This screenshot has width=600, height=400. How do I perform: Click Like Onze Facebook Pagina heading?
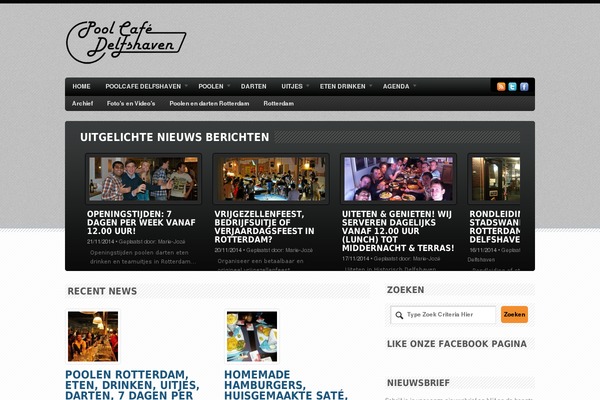point(457,344)
